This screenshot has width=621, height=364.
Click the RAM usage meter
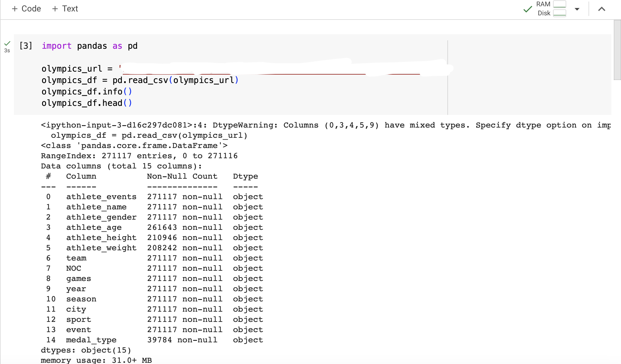[x=559, y=5]
